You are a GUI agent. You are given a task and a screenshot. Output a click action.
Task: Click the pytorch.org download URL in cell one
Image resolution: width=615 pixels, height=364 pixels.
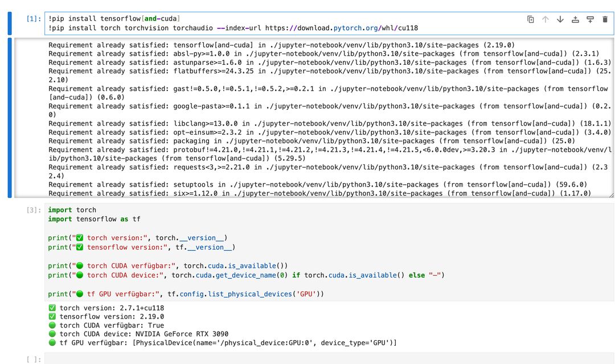pyautogui.click(x=342, y=28)
